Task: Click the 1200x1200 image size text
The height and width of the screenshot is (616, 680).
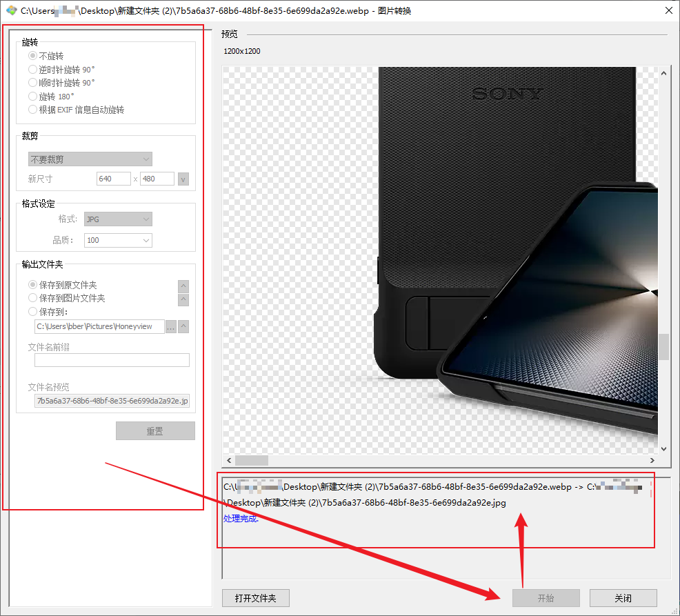Action: point(242,51)
